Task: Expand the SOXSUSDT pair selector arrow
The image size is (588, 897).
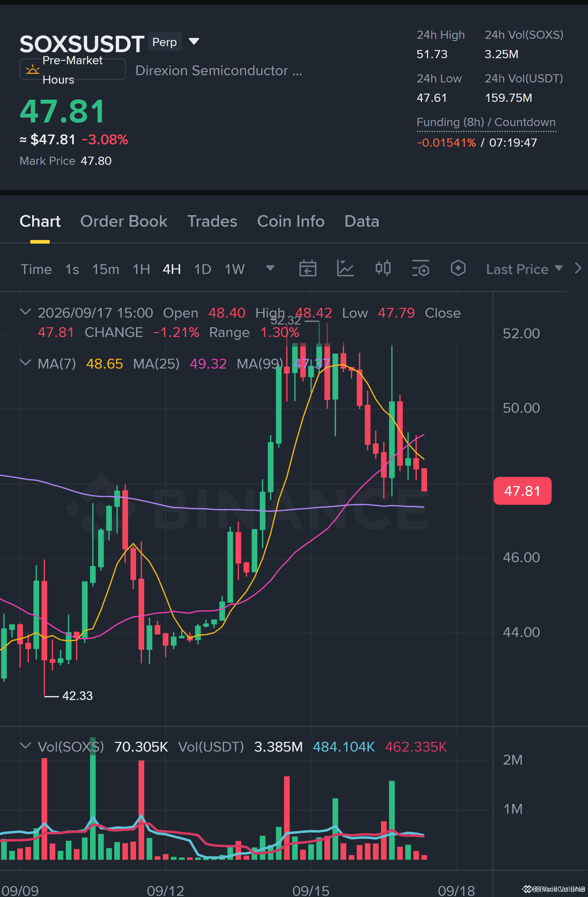Action: 194,41
